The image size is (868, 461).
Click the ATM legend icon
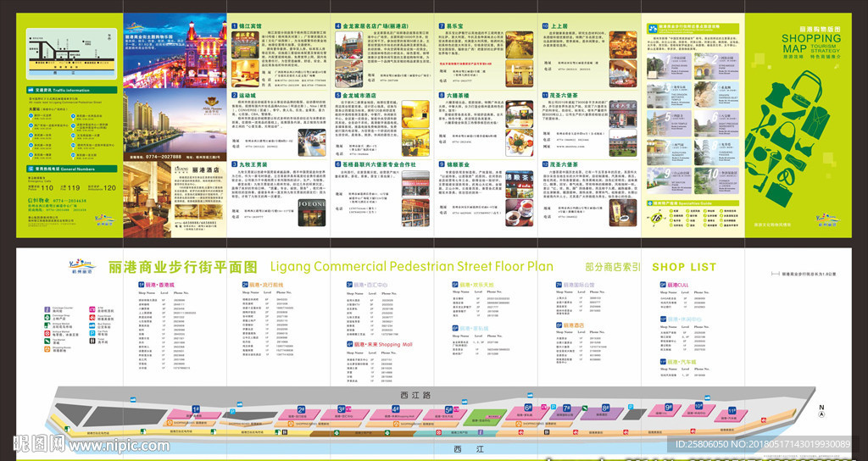pos(92,308)
